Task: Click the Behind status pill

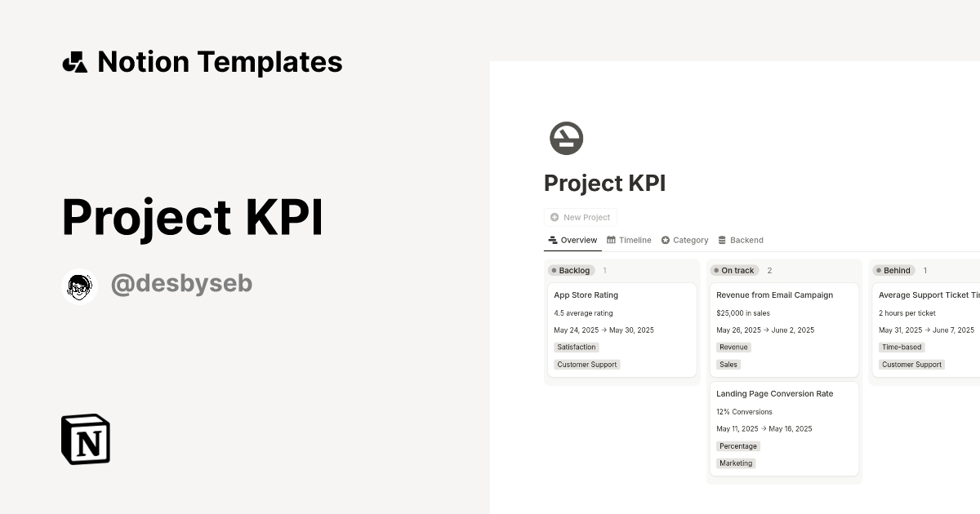Action: coord(893,270)
